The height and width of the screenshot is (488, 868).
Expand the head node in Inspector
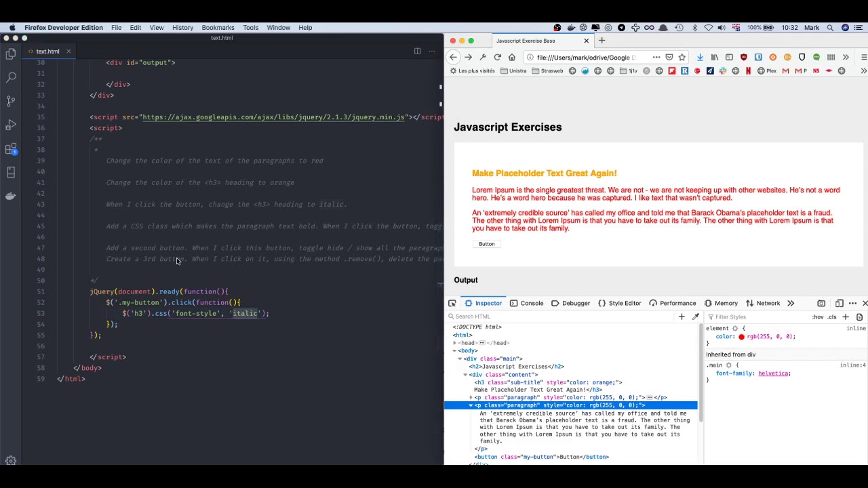[455, 343]
